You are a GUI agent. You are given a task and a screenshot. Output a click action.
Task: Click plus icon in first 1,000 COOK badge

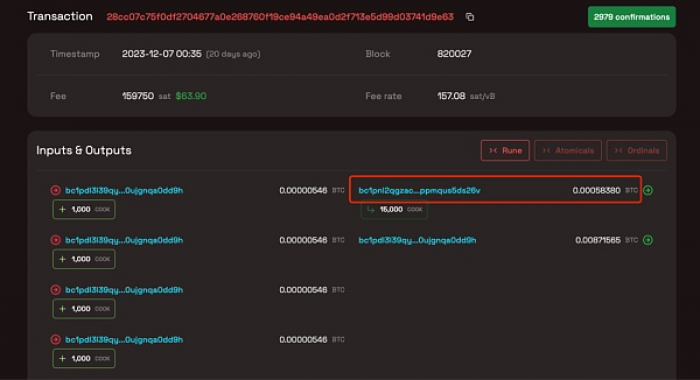(x=62, y=209)
